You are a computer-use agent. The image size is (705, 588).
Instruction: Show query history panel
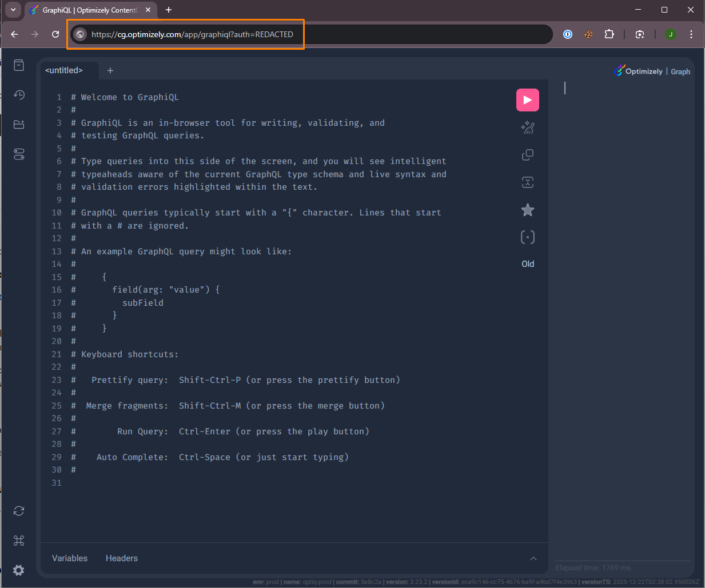19,95
